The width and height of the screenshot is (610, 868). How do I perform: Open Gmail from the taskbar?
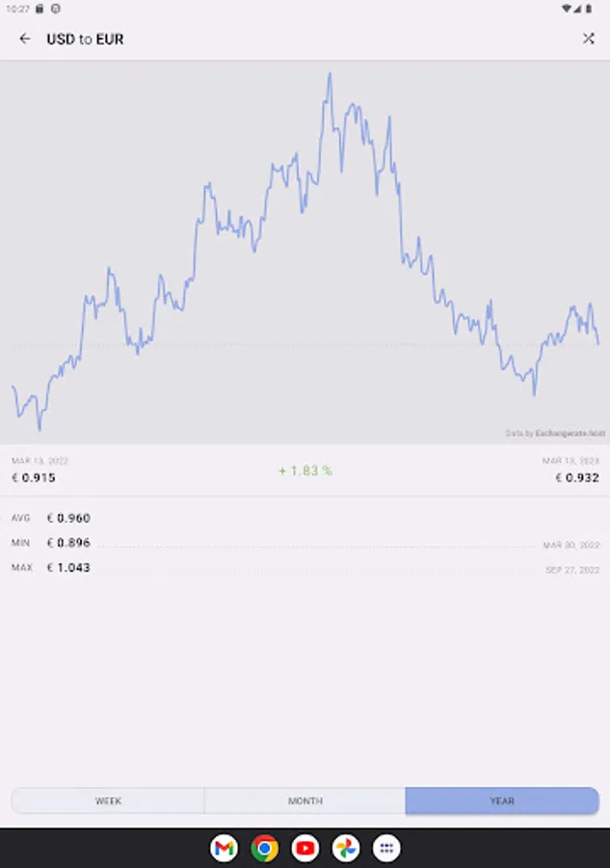pyautogui.click(x=224, y=849)
